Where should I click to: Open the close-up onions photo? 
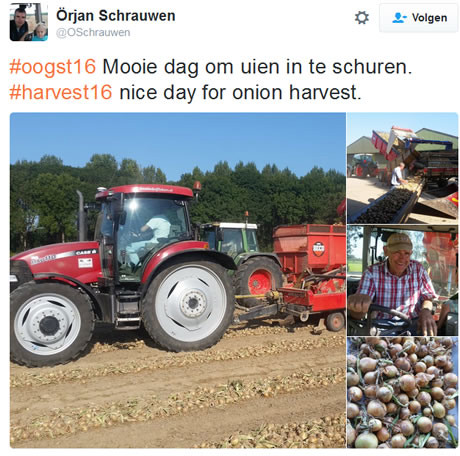pos(403,392)
